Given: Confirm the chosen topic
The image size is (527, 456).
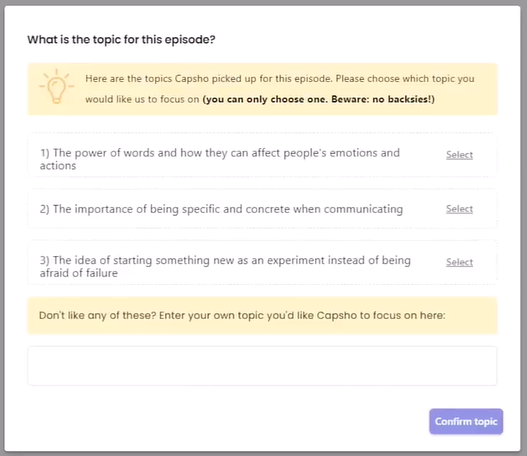Looking at the screenshot, I should tap(466, 421).
